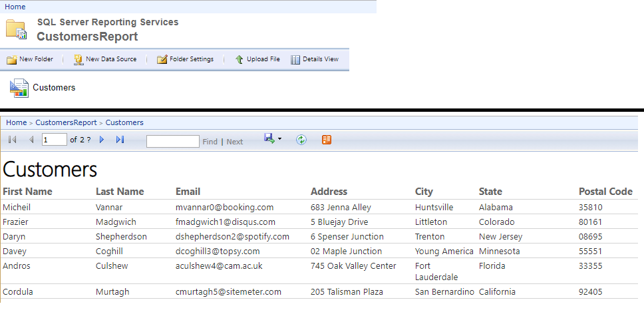Select address 205 Talisman Plaza
Screen dimensions: 644x332
tap(347, 291)
